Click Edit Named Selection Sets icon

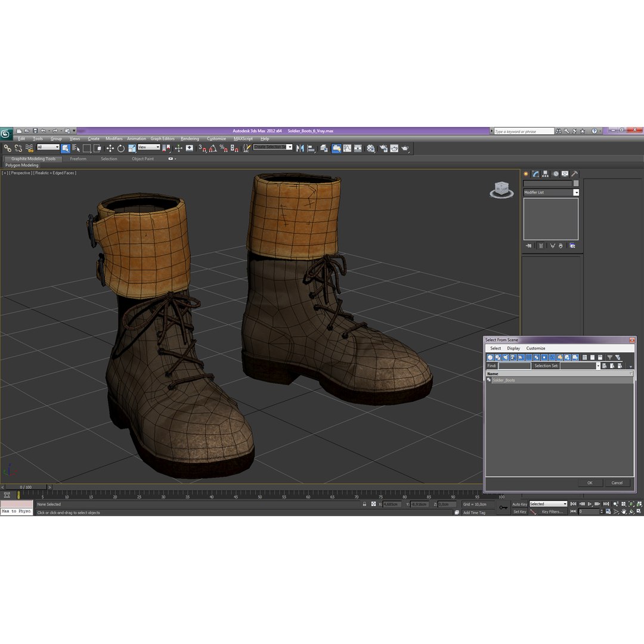point(246,148)
